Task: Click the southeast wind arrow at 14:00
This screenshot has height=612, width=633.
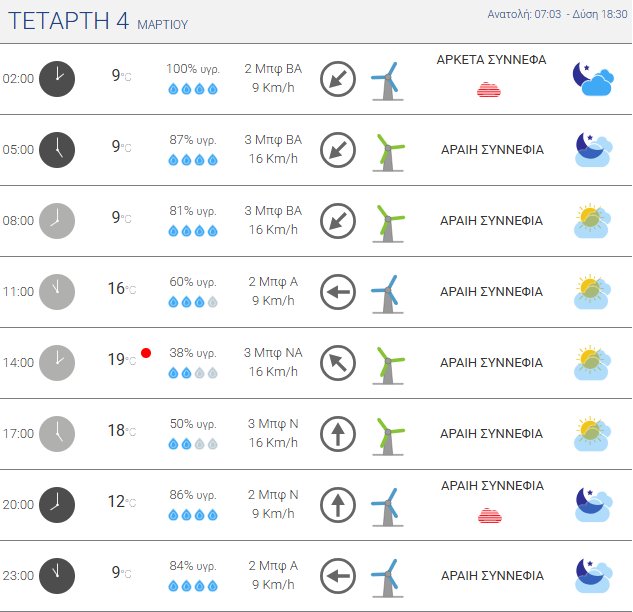Action: (338, 363)
